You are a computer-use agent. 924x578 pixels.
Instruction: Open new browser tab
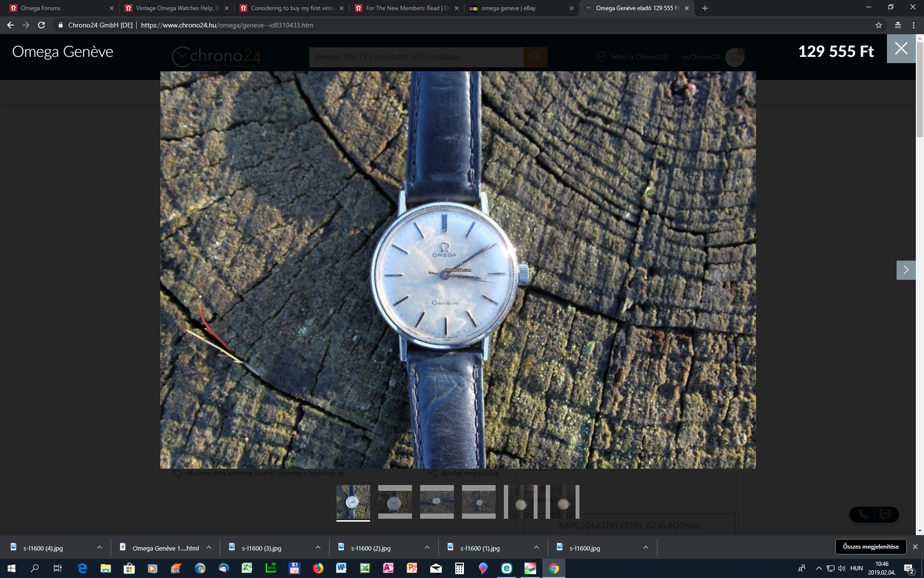pyautogui.click(x=705, y=8)
